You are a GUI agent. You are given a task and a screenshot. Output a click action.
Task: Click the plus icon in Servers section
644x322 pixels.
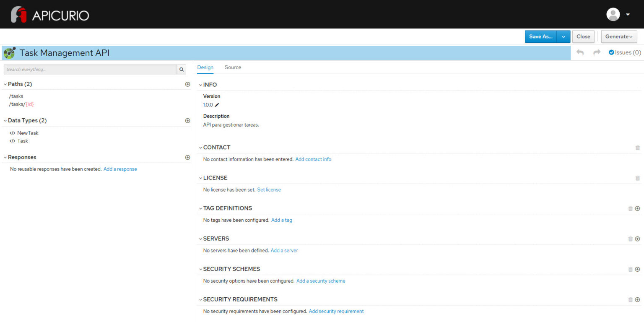pyautogui.click(x=637, y=239)
